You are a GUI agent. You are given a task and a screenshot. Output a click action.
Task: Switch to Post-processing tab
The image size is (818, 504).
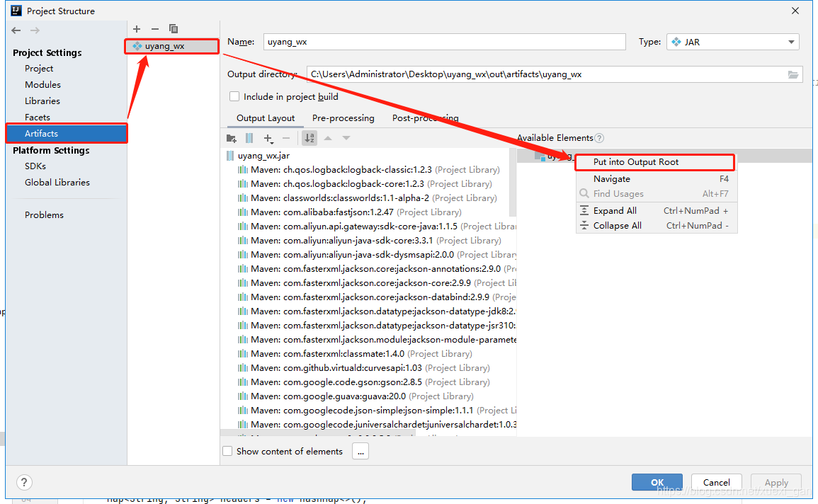coord(425,118)
